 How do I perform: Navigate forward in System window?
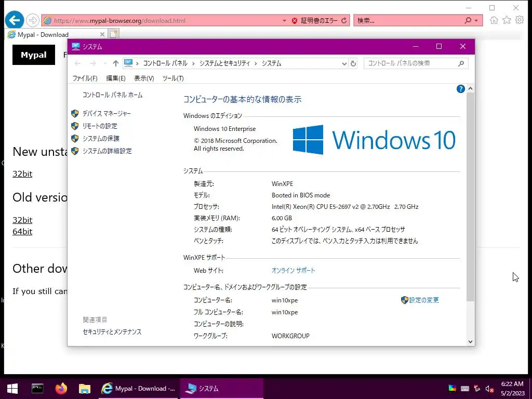point(92,63)
